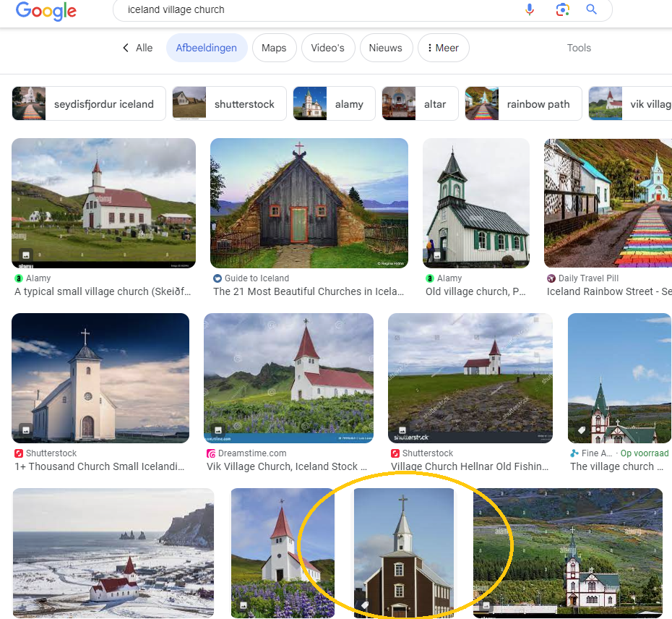This screenshot has height=619, width=672.
Task: Click the magnifying glass search icon
Action: (x=592, y=9)
